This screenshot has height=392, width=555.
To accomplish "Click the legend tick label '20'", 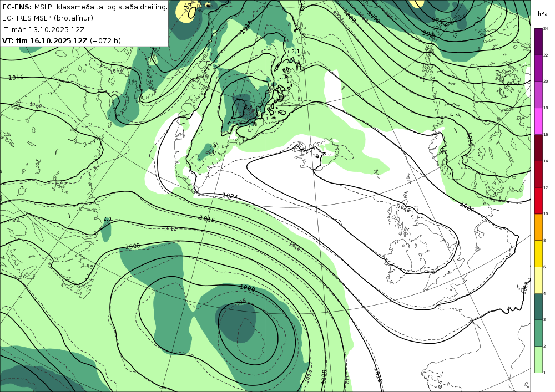I will coord(546,82).
